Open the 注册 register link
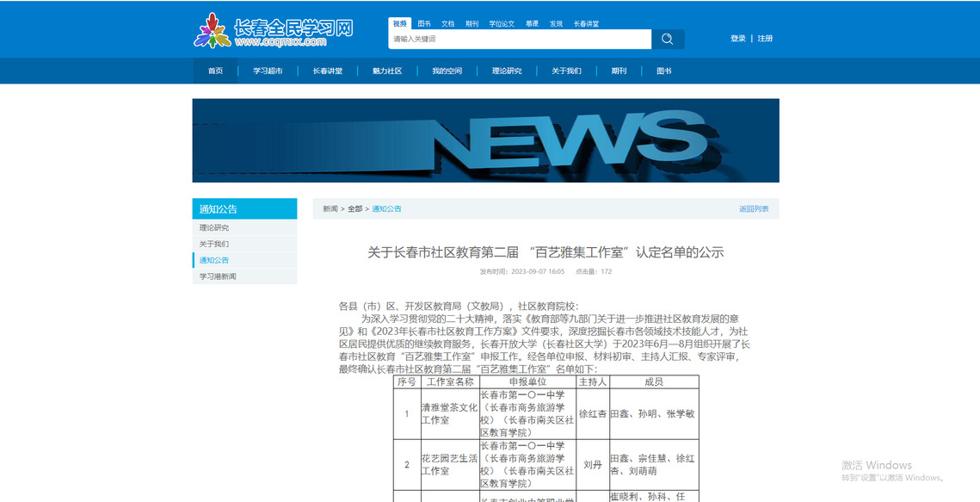 tap(765, 39)
